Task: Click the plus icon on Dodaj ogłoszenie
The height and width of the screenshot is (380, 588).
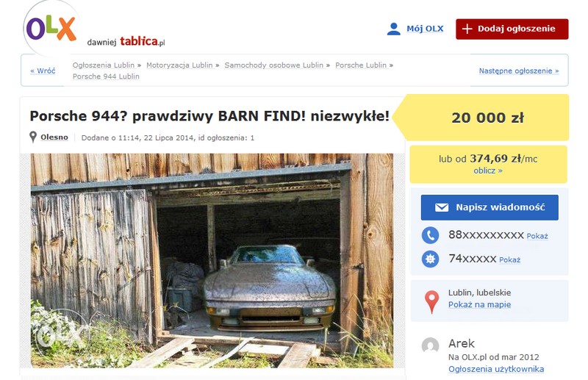Action: click(467, 29)
